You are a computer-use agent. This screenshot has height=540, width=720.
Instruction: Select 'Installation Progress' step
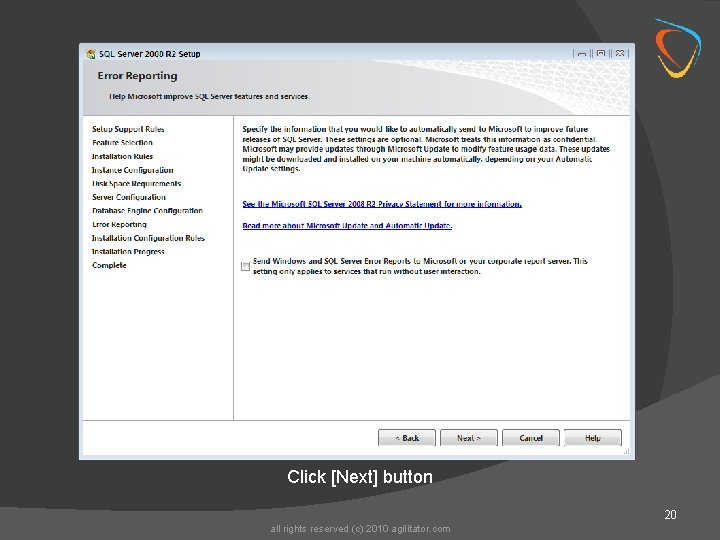[x=128, y=251]
